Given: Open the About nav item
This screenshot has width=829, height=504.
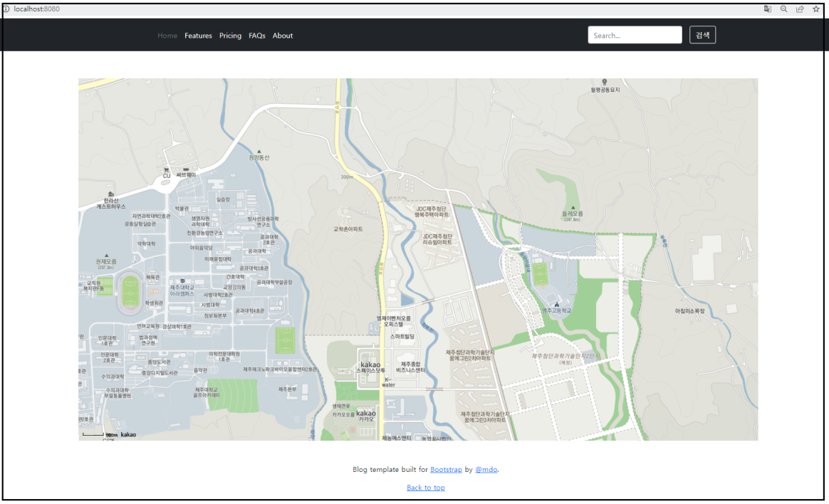Looking at the screenshot, I should (x=283, y=36).
